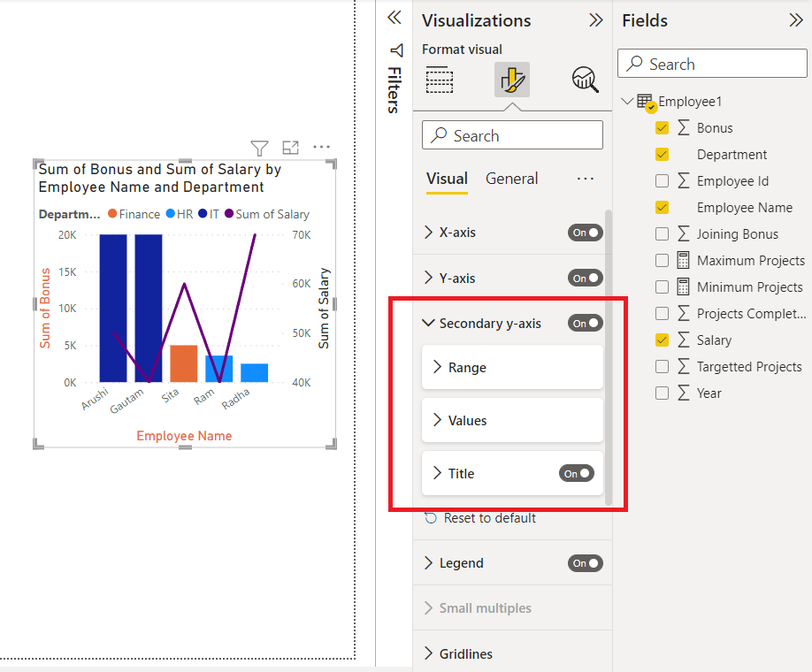This screenshot has height=672, width=812.
Task: Click the Employee Name x-axis title
Action: (x=184, y=435)
